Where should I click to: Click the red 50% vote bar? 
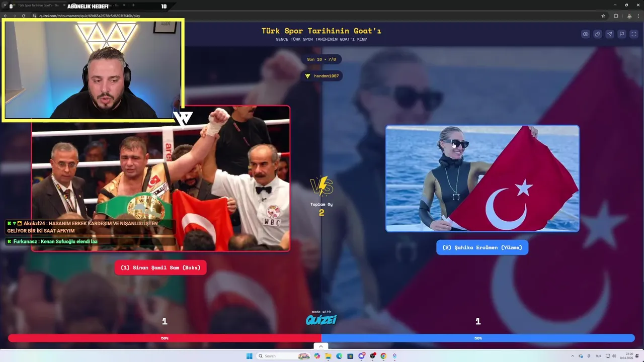pyautogui.click(x=165, y=338)
